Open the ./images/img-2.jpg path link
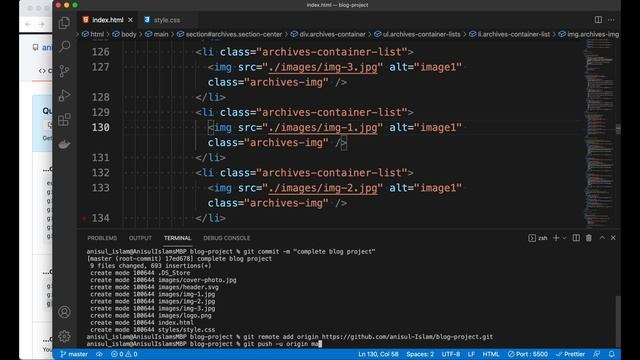 click(x=322, y=188)
